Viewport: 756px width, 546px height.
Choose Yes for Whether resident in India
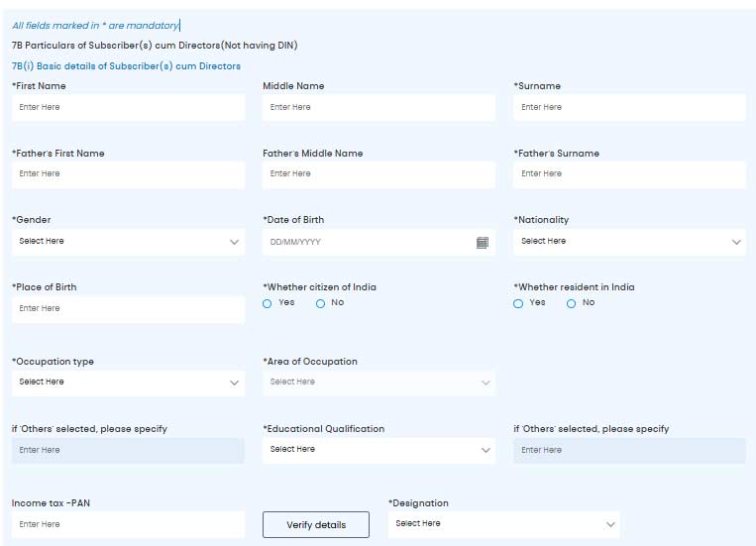tap(518, 303)
